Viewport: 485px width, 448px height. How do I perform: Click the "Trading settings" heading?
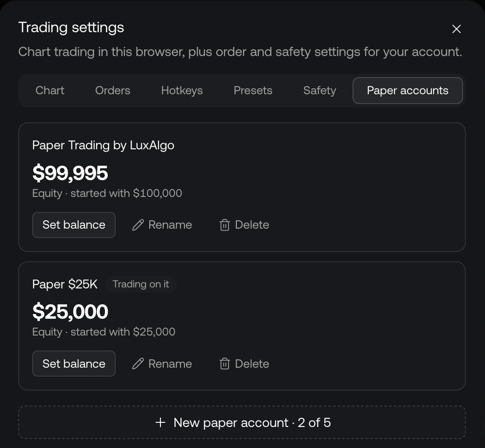[x=71, y=27]
